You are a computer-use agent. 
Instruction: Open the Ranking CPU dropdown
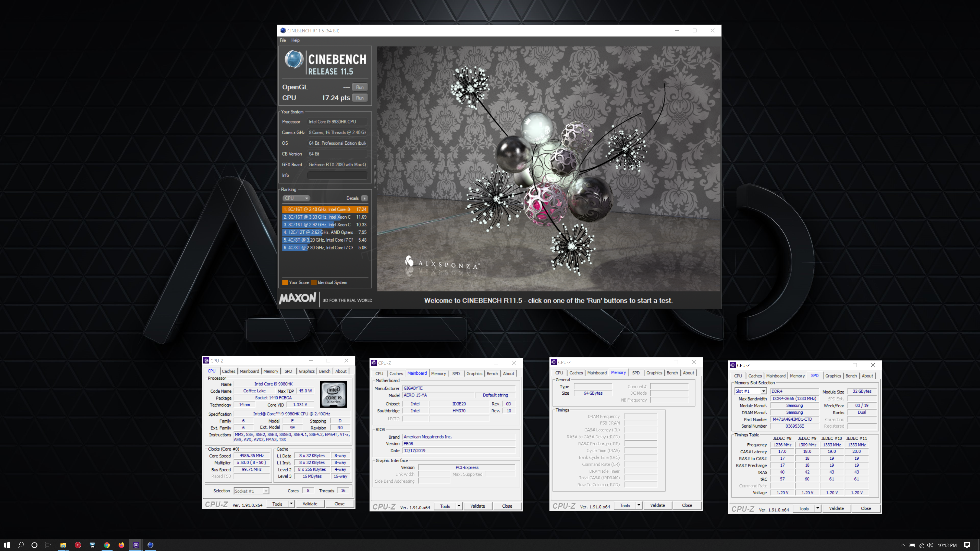pos(296,198)
